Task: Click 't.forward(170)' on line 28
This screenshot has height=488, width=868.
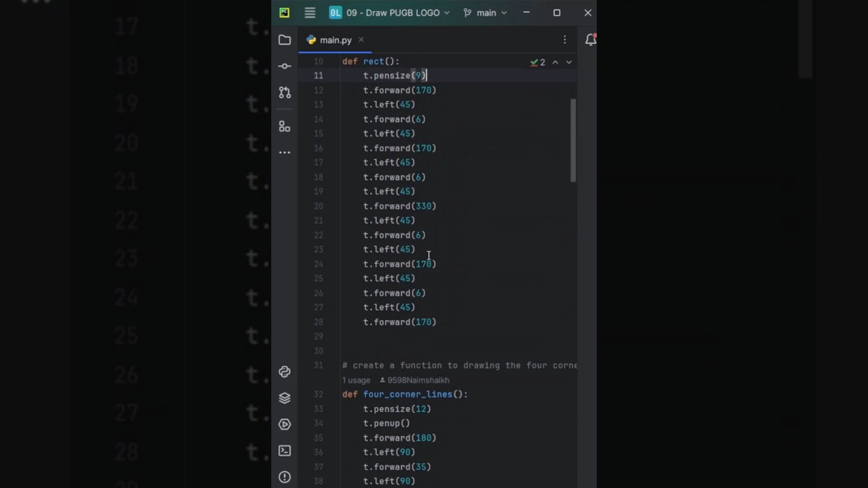Action: pyautogui.click(x=399, y=322)
